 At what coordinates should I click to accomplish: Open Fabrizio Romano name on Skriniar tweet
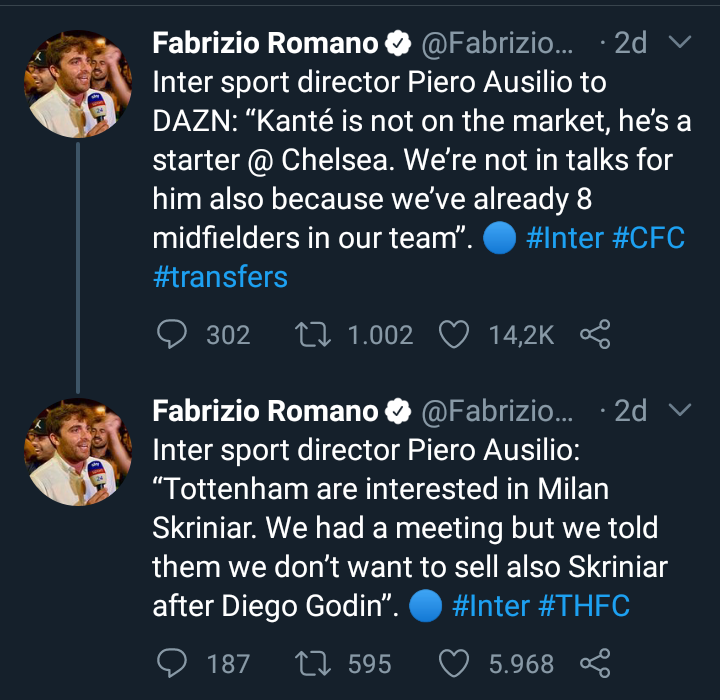[266, 410]
